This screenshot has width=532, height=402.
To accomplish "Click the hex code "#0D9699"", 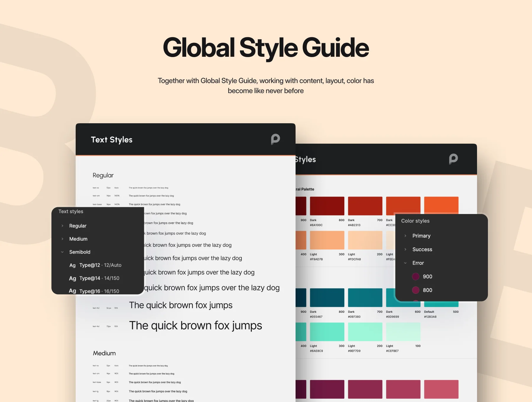I will click(392, 317).
